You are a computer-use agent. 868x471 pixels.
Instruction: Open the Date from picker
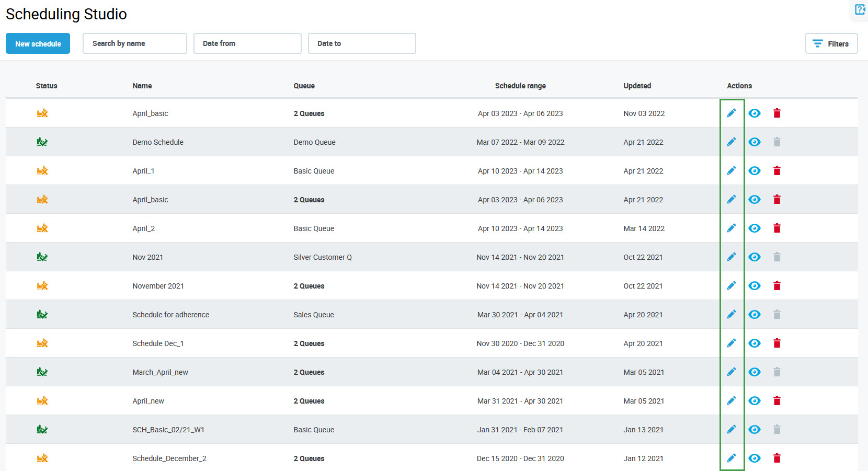247,43
